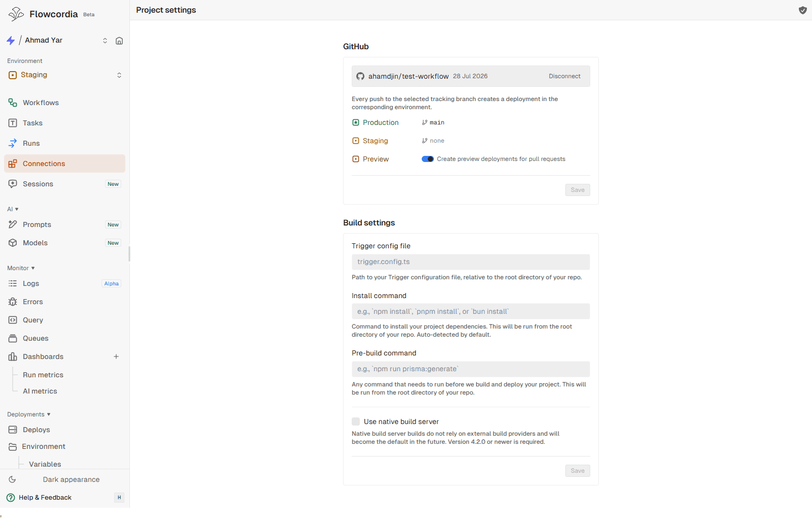Collapse the Deployments section
The height and width of the screenshot is (520, 812).
tap(29, 414)
